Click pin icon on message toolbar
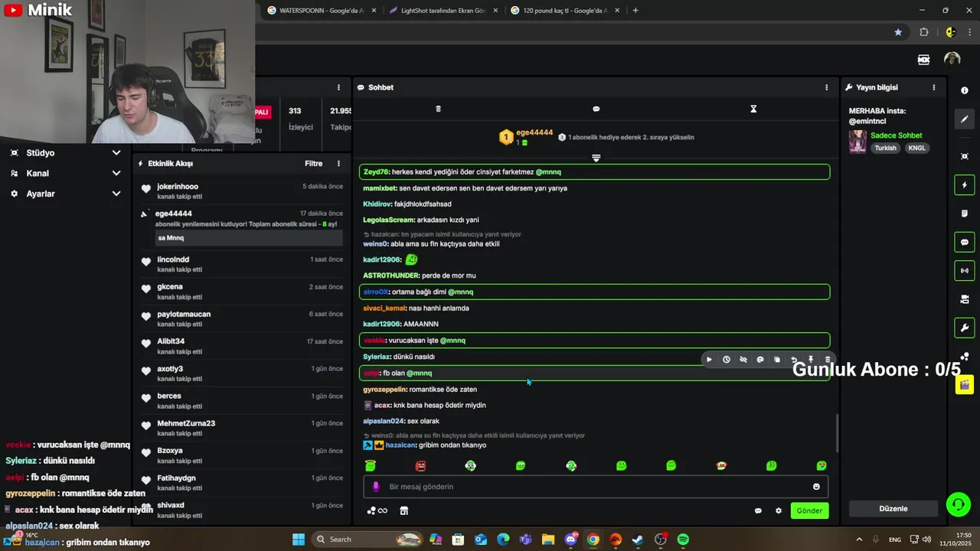 (x=811, y=360)
